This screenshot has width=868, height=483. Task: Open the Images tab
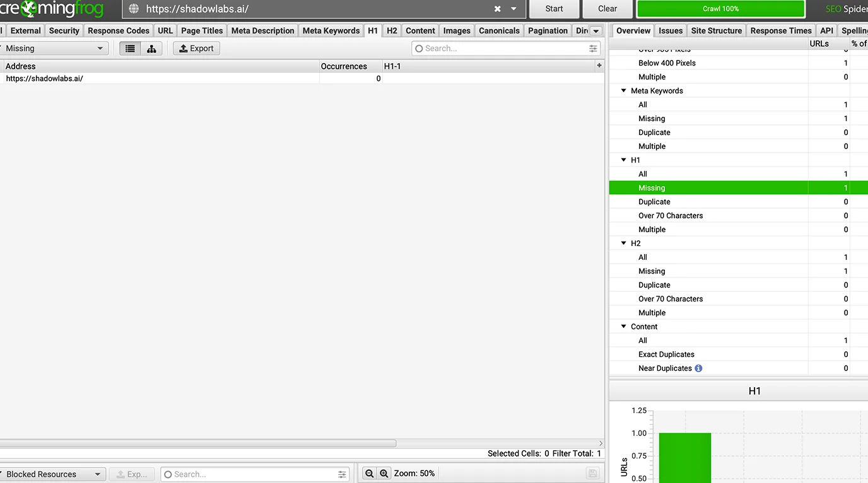click(457, 31)
